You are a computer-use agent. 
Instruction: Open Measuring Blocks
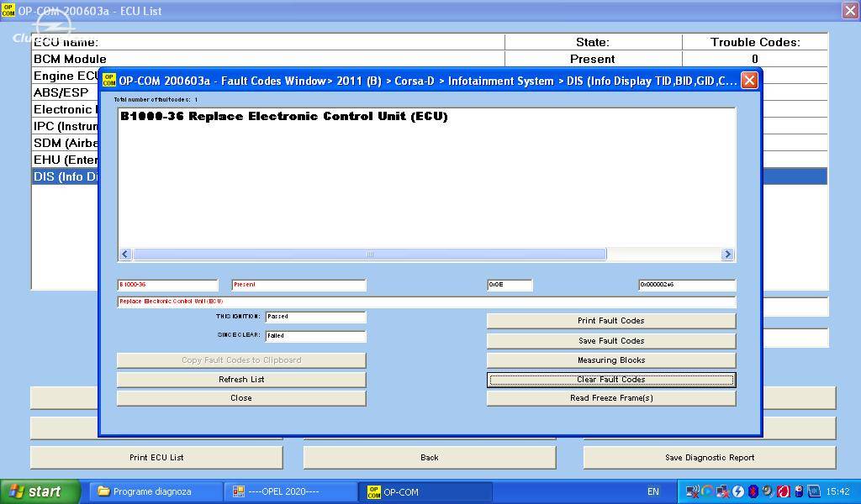(611, 360)
